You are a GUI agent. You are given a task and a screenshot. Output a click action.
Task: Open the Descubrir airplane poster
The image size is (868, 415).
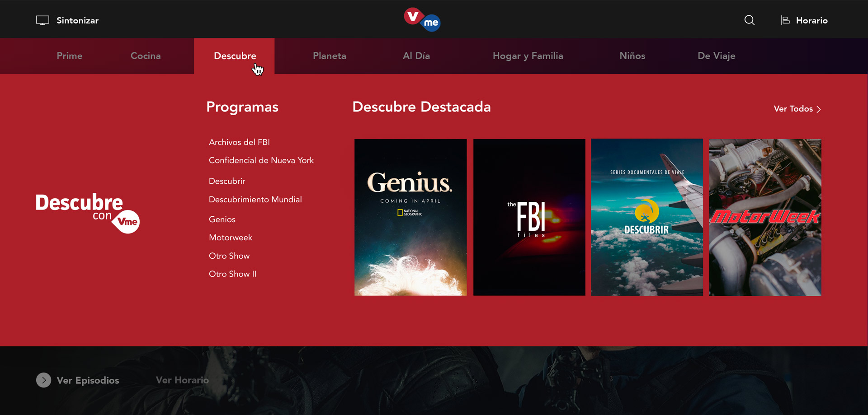(647, 217)
